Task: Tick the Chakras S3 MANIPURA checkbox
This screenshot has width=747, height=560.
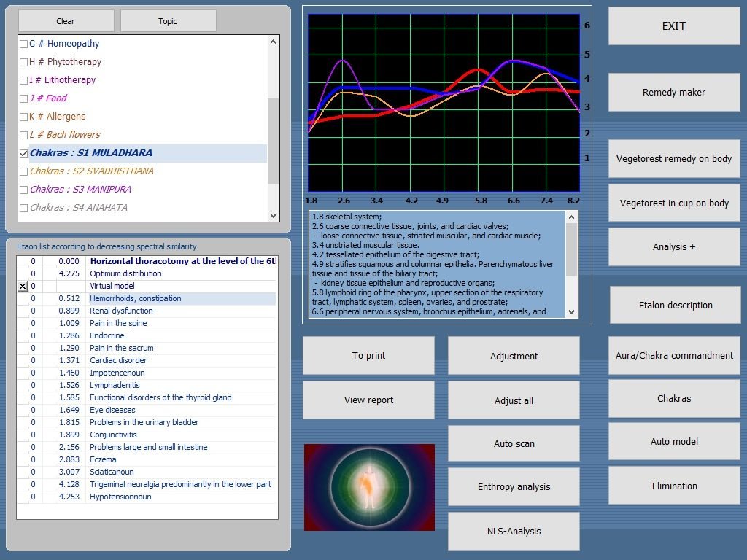Action: [x=23, y=190]
